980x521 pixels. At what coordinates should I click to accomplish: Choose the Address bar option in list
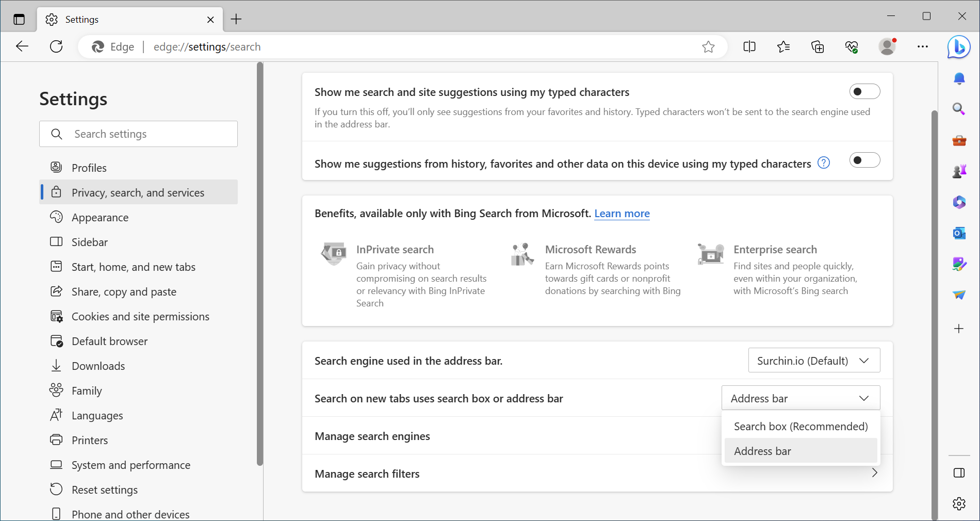click(801, 451)
